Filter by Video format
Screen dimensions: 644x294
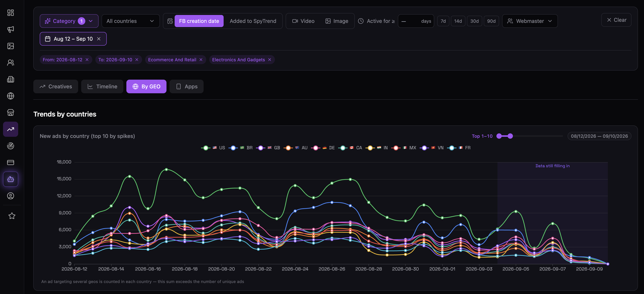click(x=303, y=21)
